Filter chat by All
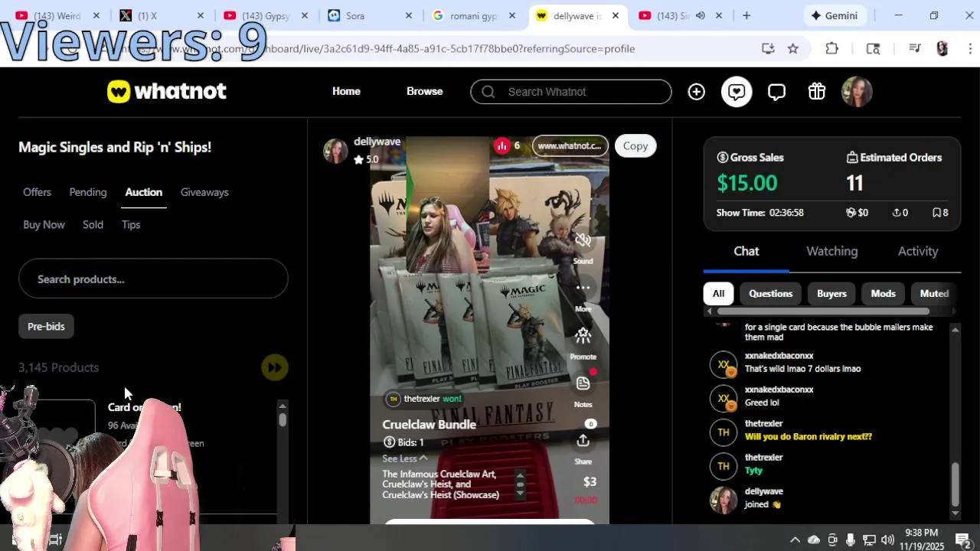Image resolution: width=980 pixels, height=551 pixels. pyautogui.click(x=718, y=293)
